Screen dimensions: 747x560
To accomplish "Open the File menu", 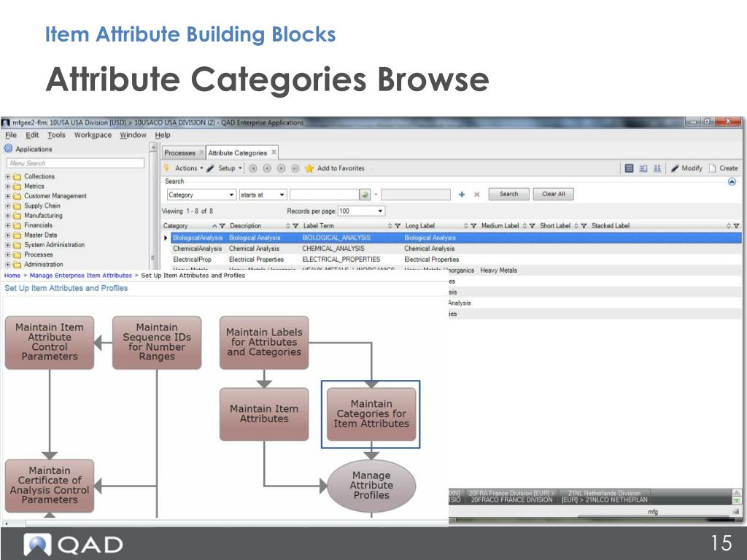I will 10,135.
